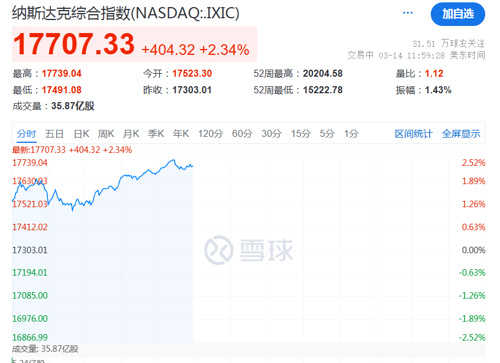Open the 日K daily candlestick tab

[x=81, y=134]
